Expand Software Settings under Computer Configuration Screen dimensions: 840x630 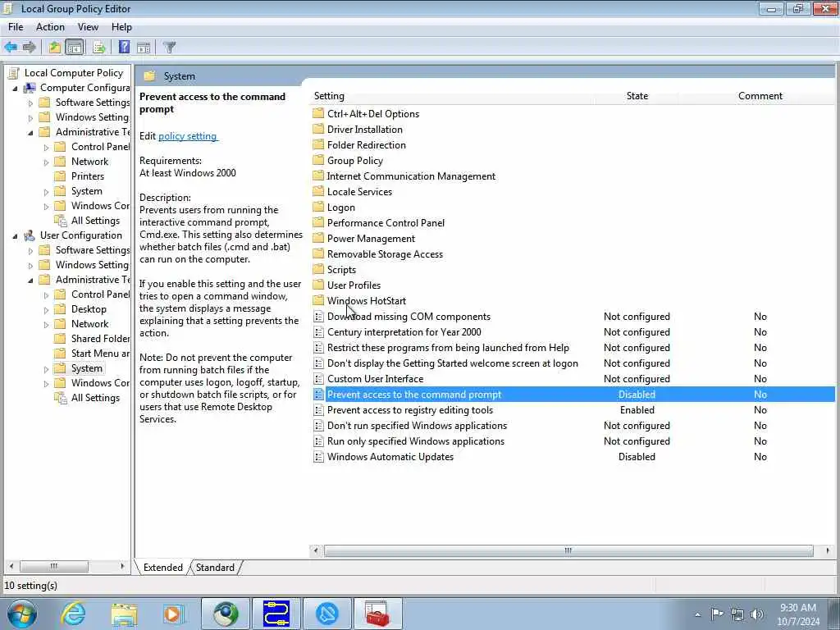tap(30, 103)
